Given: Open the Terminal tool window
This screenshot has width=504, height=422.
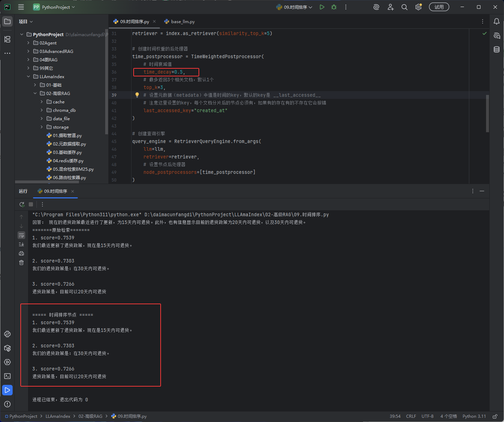Looking at the screenshot, I should [7, 376].
